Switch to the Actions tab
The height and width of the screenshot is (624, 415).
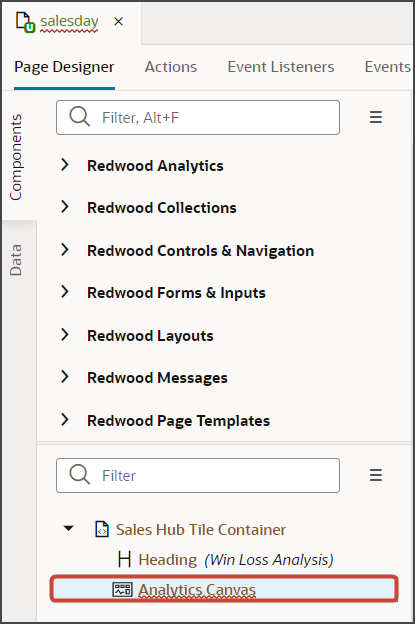(171, 67)
